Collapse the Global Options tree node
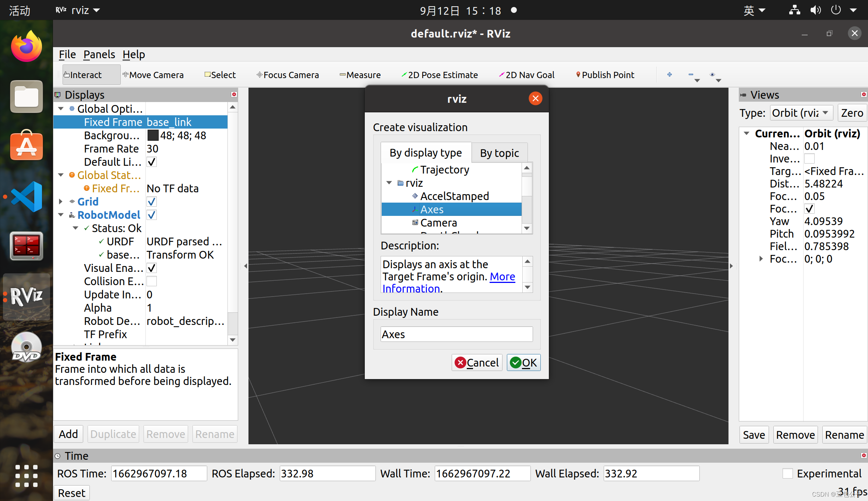 [x=61, y=109]
